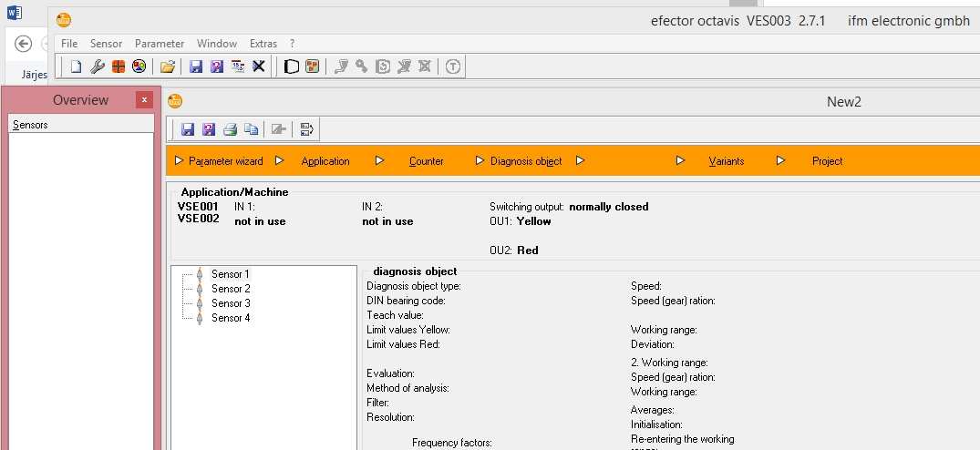
Task: Click the VSE001 device label
Action: click(x=198, y=207)
